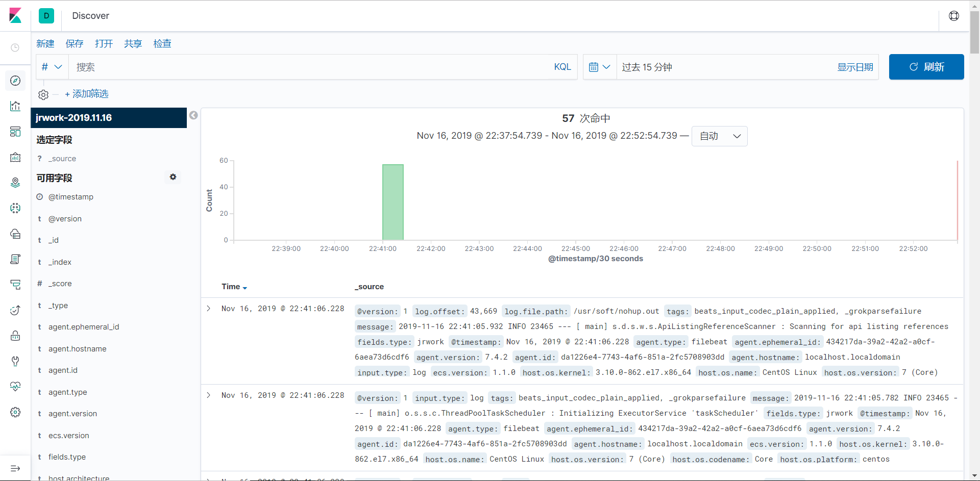
Task: Click 添加筛选 add filter link
Action: coord(87,94)
